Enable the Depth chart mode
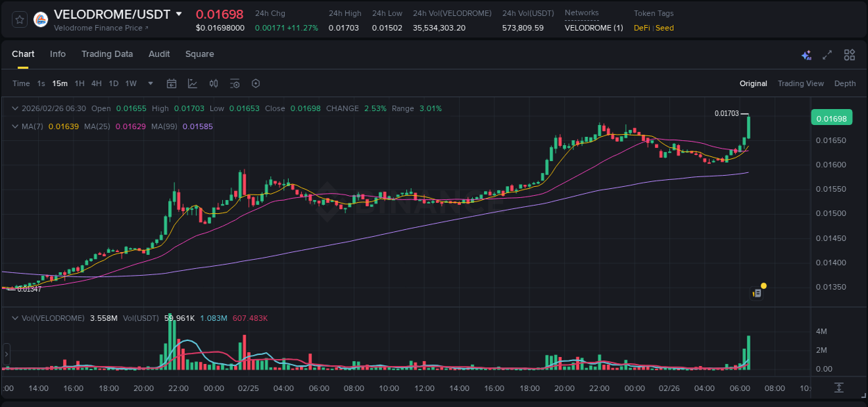Image resolution: width=868 pixels, height=407 pixels. point(844,83)
